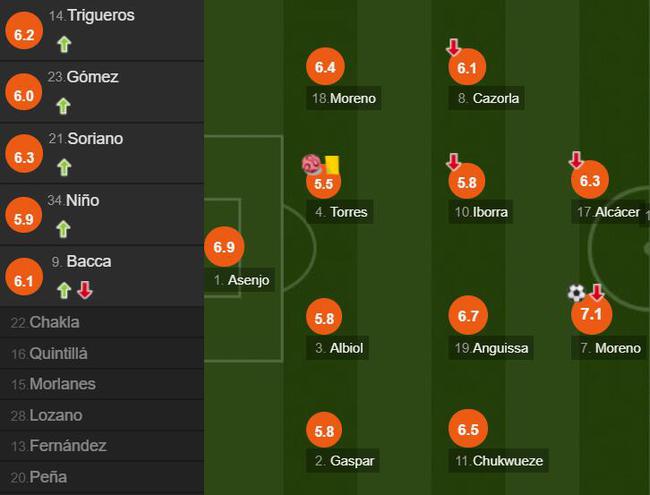Click the green arrow under Soriano
The image size is (650, 495).
(x=64, y=167)
